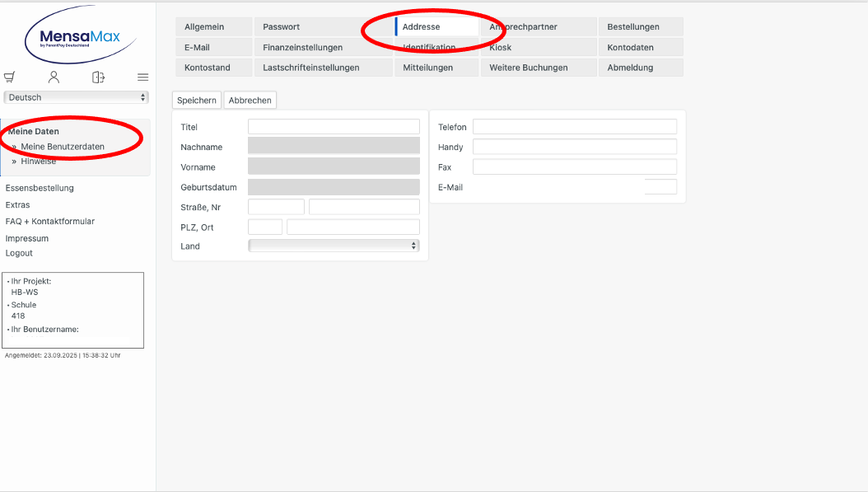The width and height of the screenshot is (868, 492).
Task: Select the Kontostand tab
Action: click(x=208, y=68)
